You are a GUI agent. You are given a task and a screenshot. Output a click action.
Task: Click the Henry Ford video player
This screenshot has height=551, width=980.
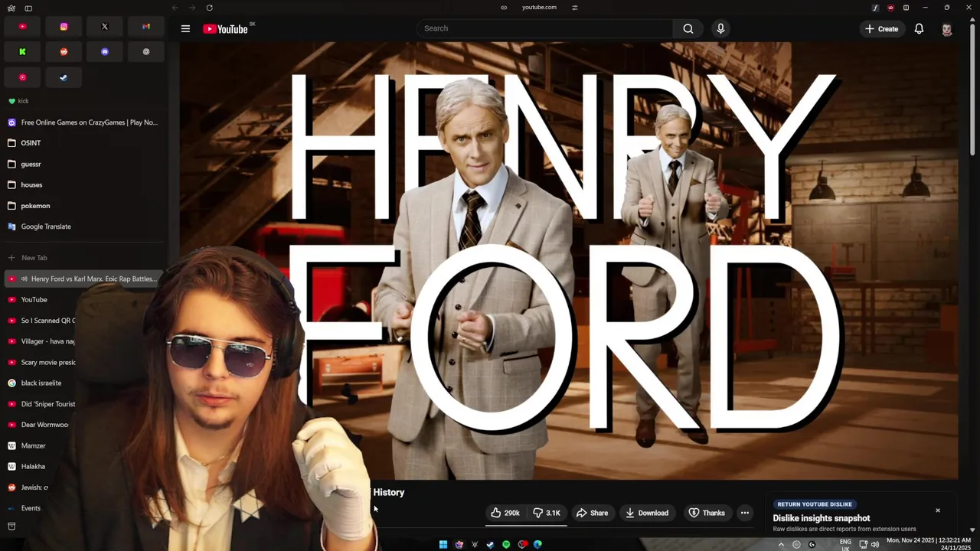click(x=569, y=260)
